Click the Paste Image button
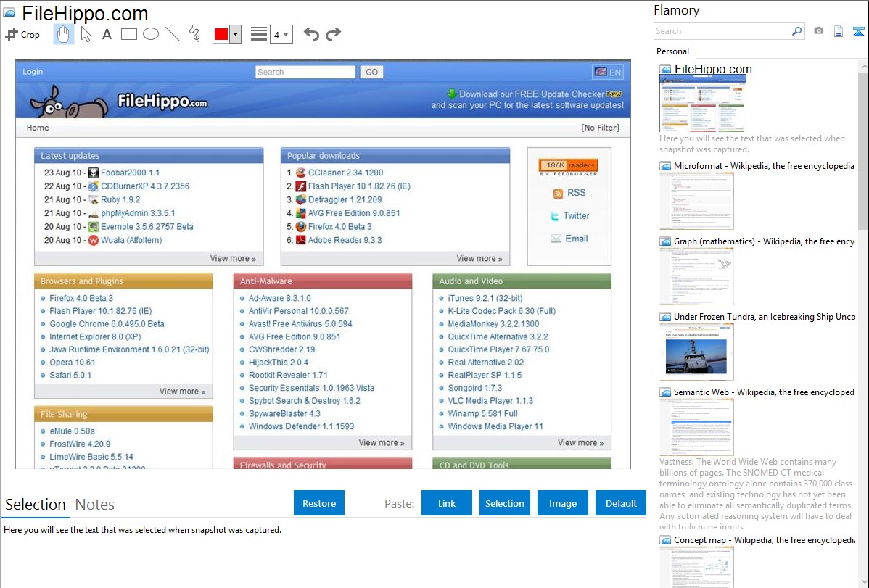 (562, 503)
